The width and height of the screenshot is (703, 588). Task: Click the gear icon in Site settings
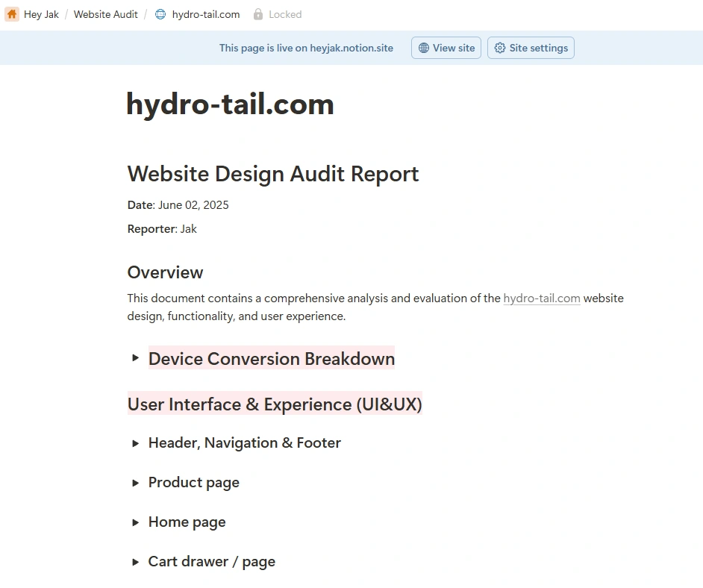500,48
